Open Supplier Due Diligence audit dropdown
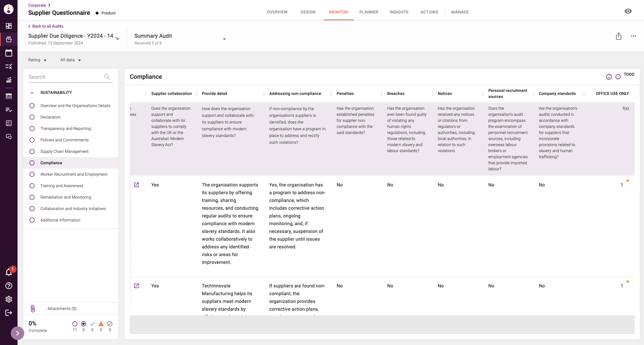This screenshot has width=644, height=345. 118,39
